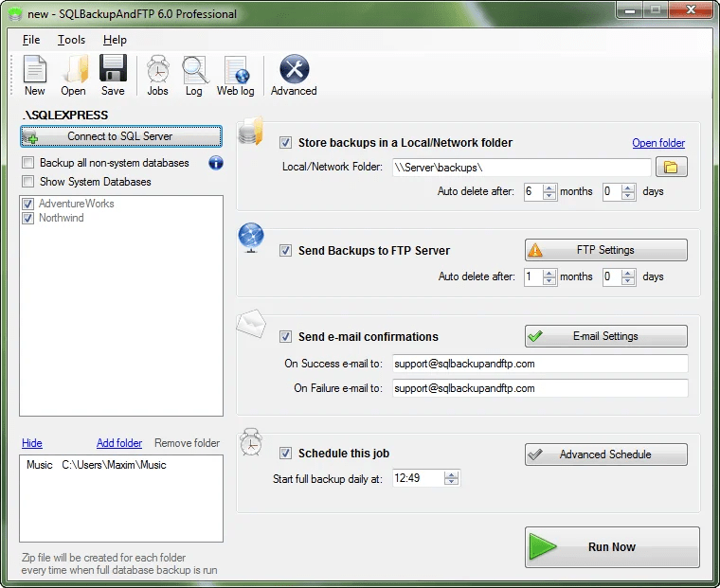Open Advanced Schedule
This screenshot has width=720, height=588.
coord(606,454)
